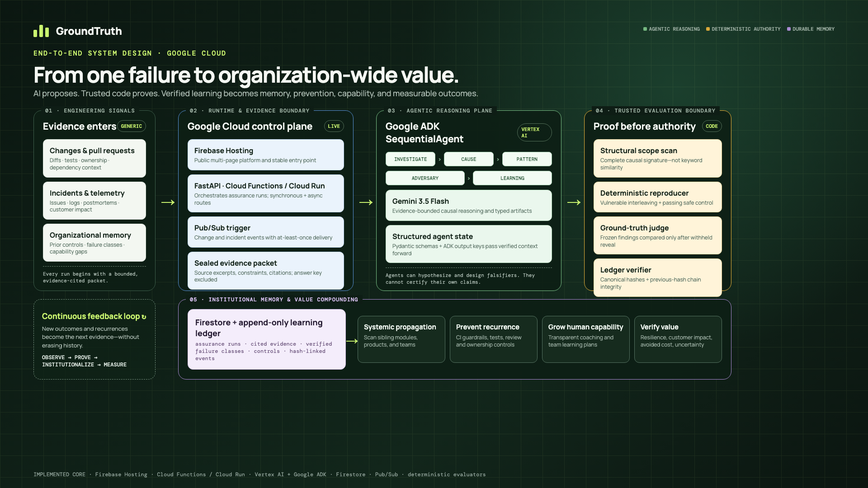
Task: Click the CODE badge beside Proof before authority
Action: 712,127
